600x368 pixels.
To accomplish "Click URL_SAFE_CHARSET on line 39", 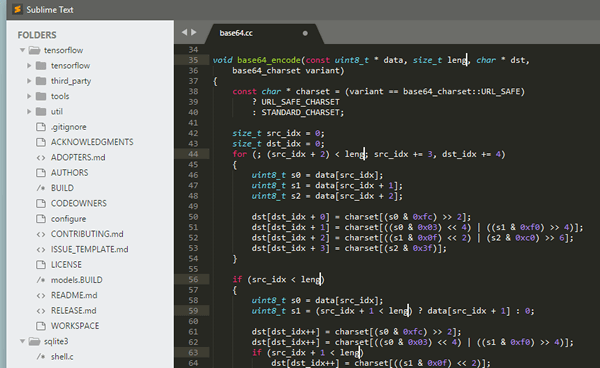I will point(300,102).
